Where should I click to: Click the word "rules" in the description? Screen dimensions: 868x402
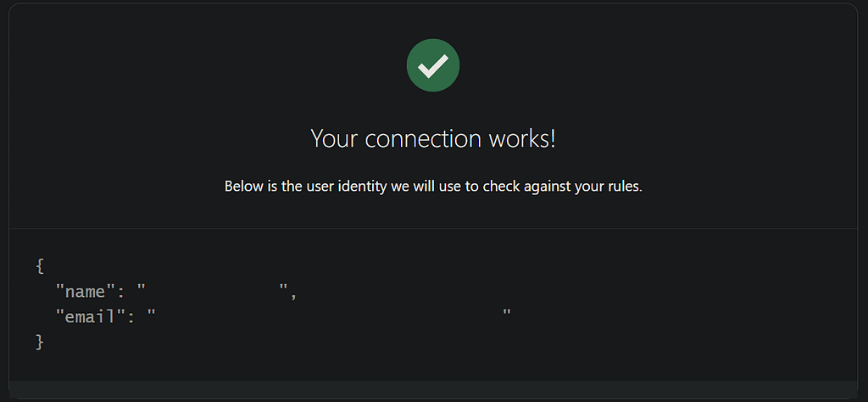pyautogui.click(x=623, y=186)
